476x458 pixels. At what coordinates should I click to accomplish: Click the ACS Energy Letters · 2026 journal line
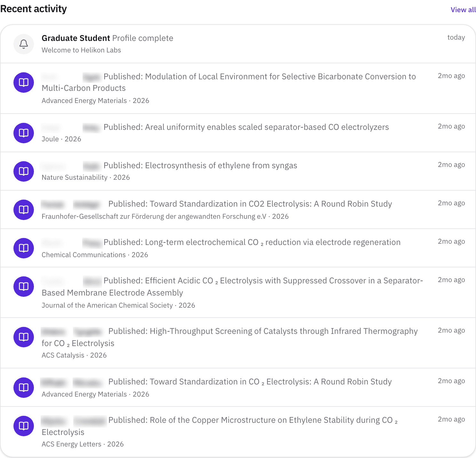coord(83,444)
